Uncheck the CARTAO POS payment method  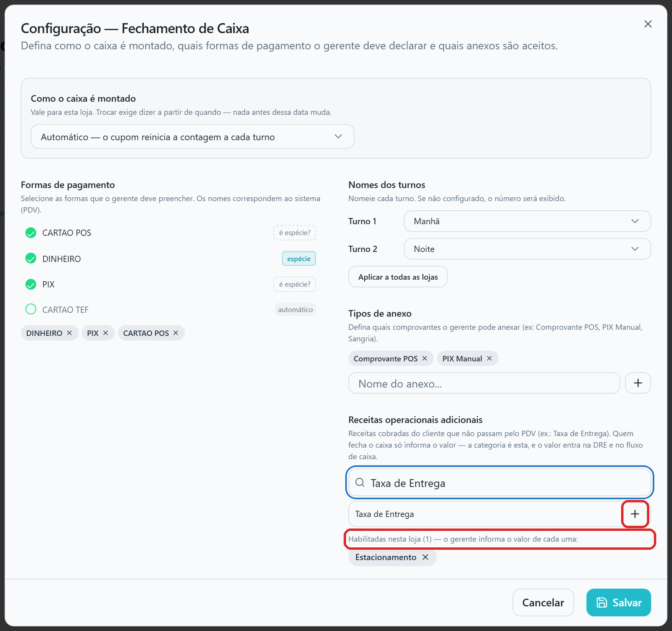[31, 233]
